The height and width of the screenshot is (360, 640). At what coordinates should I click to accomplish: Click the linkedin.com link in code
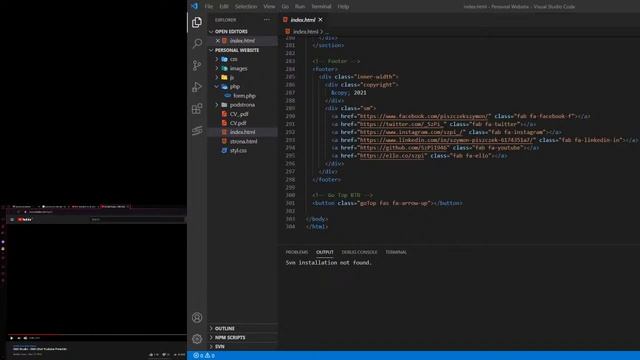[x=446, y=140]
